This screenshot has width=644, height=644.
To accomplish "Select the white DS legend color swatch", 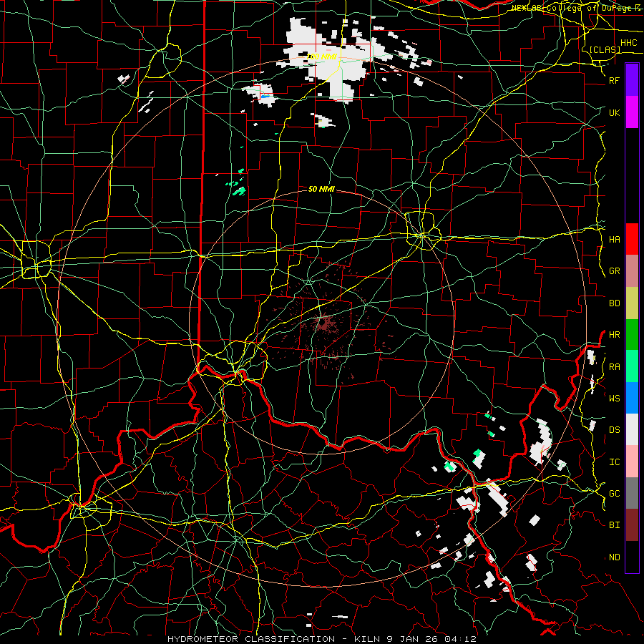I will tap(632, 429).
